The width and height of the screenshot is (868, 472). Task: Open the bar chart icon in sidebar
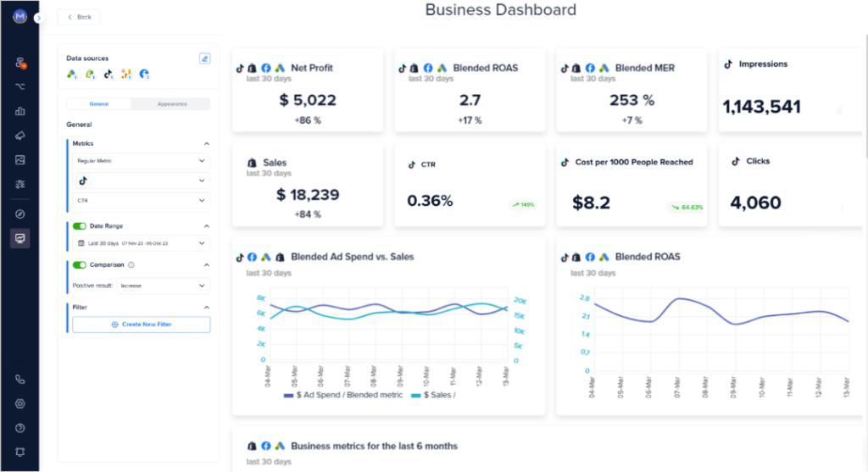tap(20, 111)
